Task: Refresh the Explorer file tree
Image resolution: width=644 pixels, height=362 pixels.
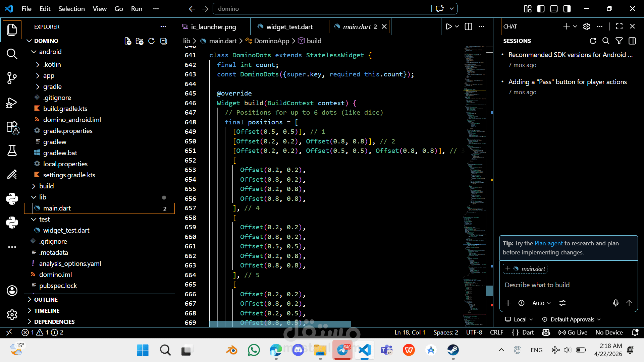Action: pyautogui.click(x=152, y=41)
